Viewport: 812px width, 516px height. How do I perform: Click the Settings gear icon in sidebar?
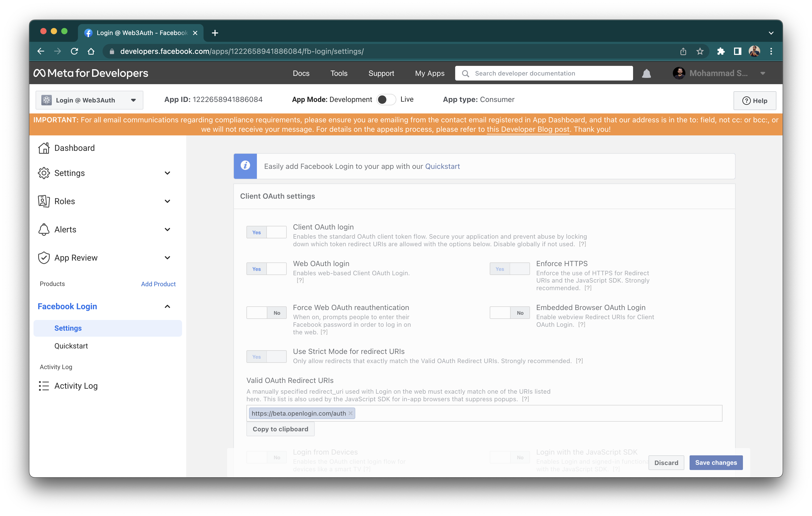44,173
